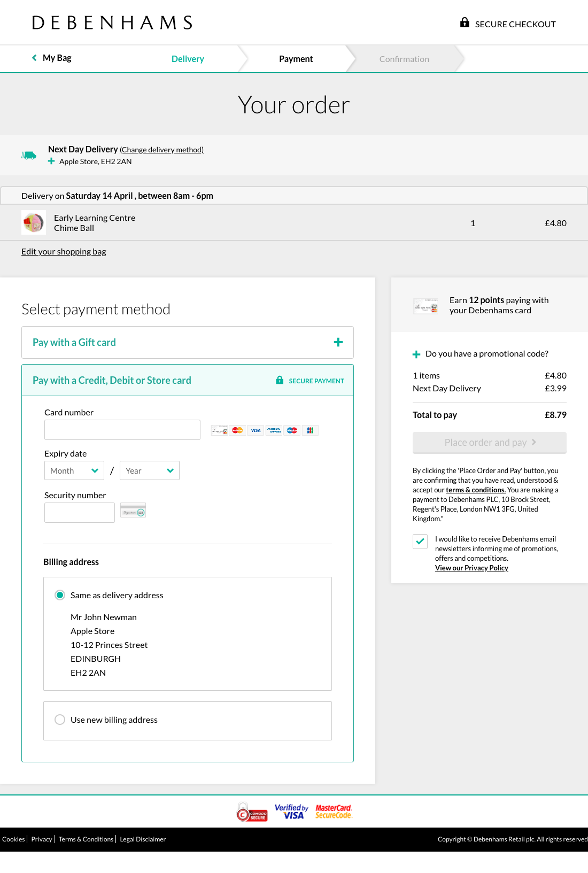Open Privacy footer link
The height and width of the screenshot is (873, 588).
pos(42,839)
